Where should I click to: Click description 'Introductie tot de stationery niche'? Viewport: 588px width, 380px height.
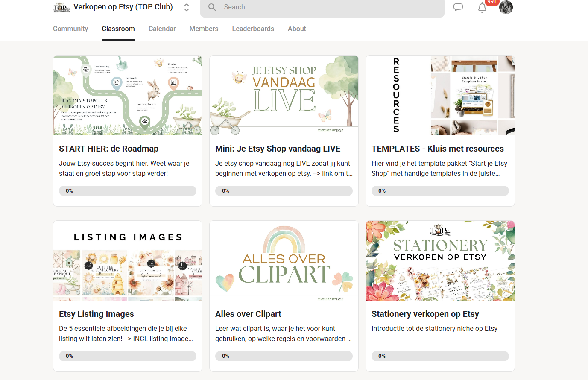tap(434, 328)
